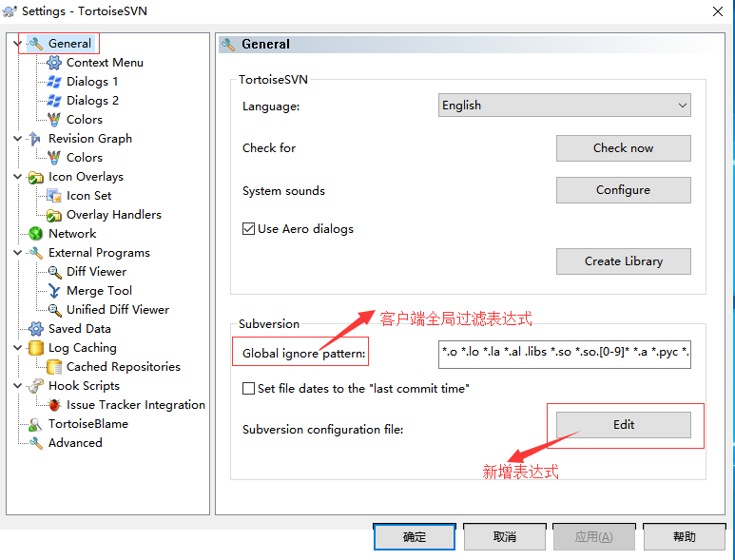Collapse the Log Caching node
Screen dimensions: 735x560
[x=17, y=348]
